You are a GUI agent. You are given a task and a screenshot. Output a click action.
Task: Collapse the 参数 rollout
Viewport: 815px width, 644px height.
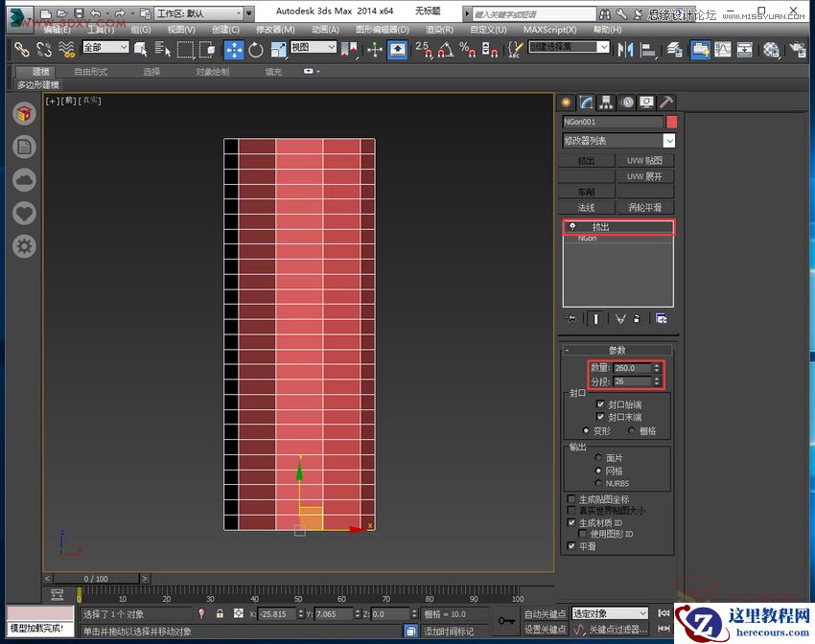click(x=617, y=350)
